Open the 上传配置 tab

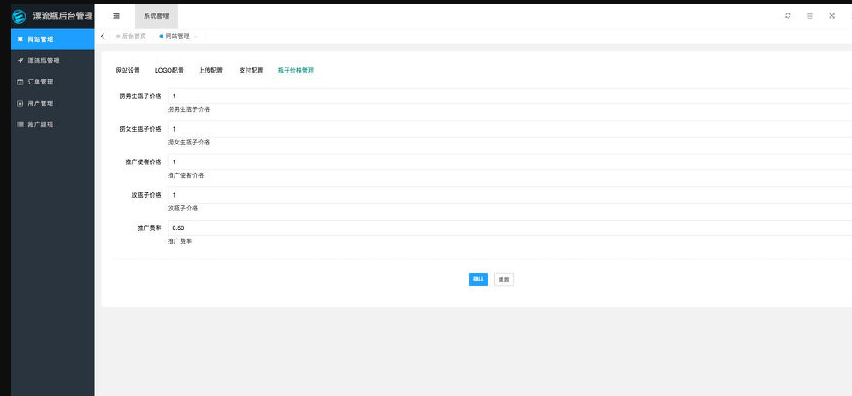pos(211,70)
